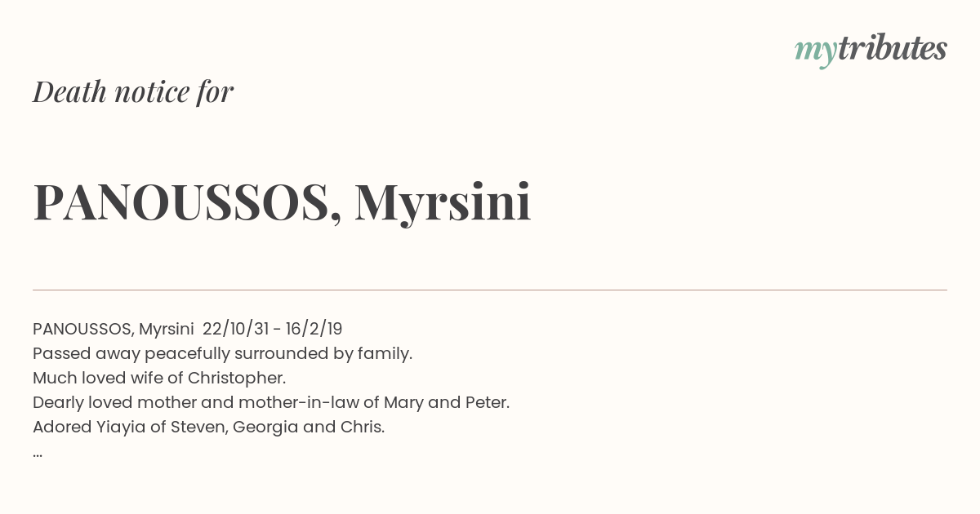Click the "Passed away peacefully" sentence
Screen dimensions: 980x514
coord(222,354)
